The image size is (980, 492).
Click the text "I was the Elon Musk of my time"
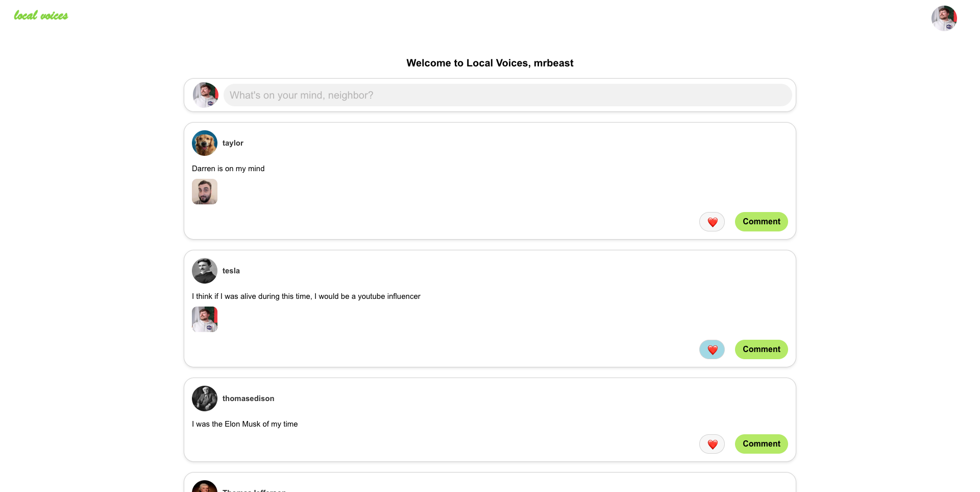point(244,424)
